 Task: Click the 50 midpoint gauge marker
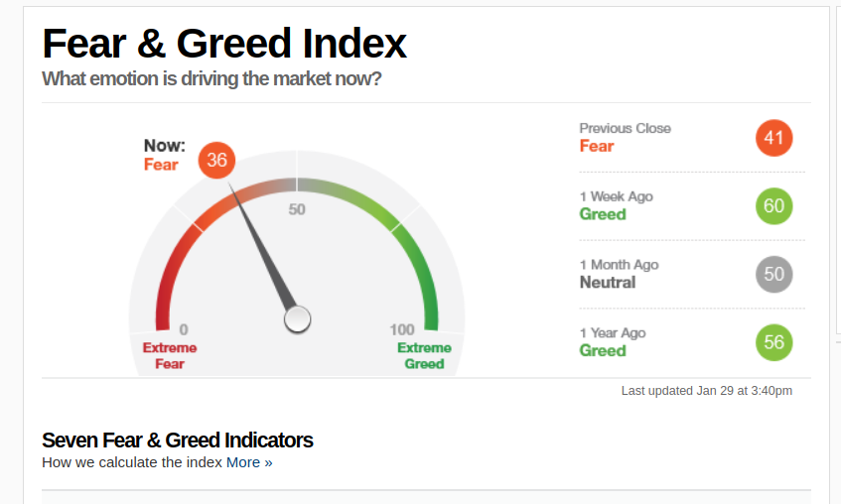(297, 209)
